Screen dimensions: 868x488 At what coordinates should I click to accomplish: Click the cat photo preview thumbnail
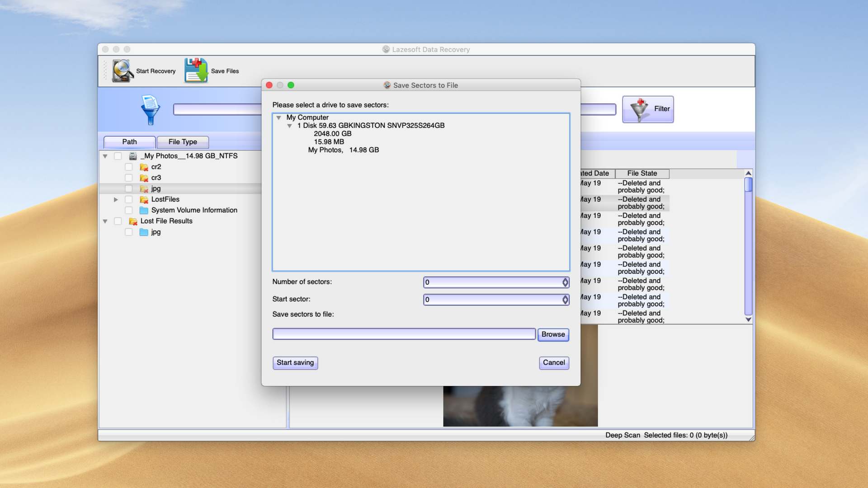coord(520,406)
